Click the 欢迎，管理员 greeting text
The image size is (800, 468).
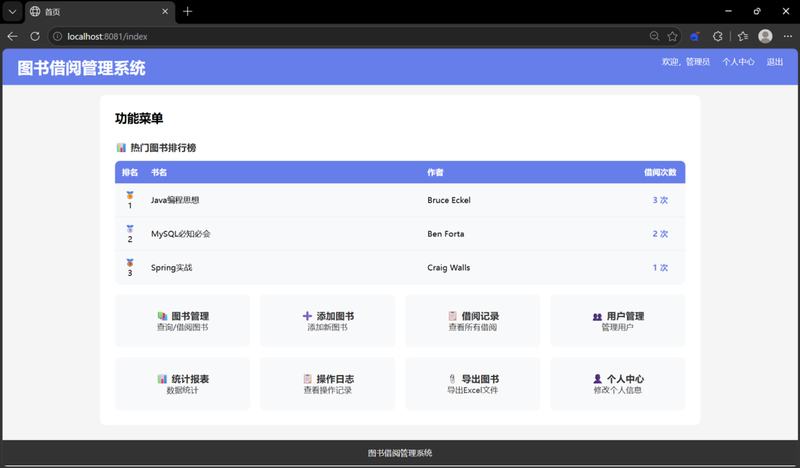click(x=686, y=62)
